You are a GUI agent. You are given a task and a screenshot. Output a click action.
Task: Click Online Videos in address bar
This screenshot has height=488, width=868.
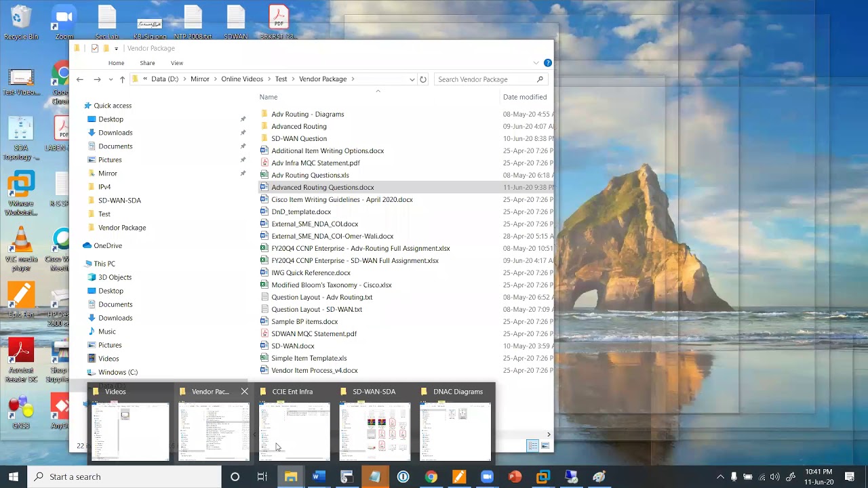click(242, 79)
